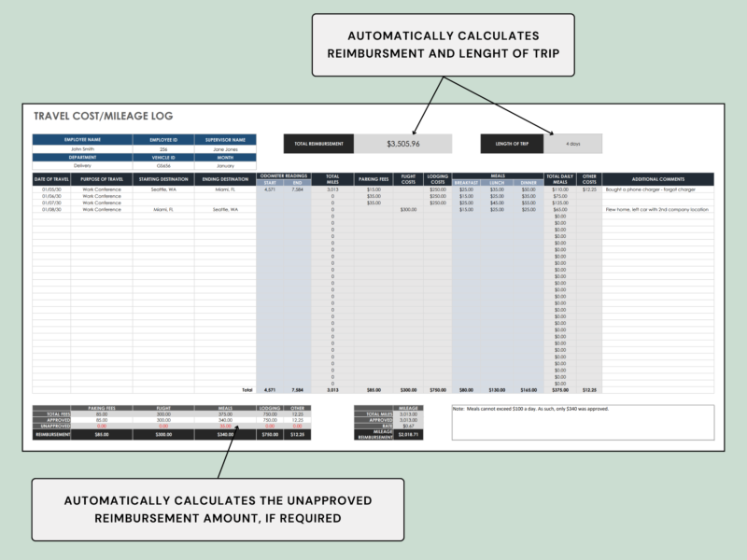This screenshot has height=560, width=747.
Task: Click the meals grand total $375.00 in Total row
Action: (x=560, y=390)
